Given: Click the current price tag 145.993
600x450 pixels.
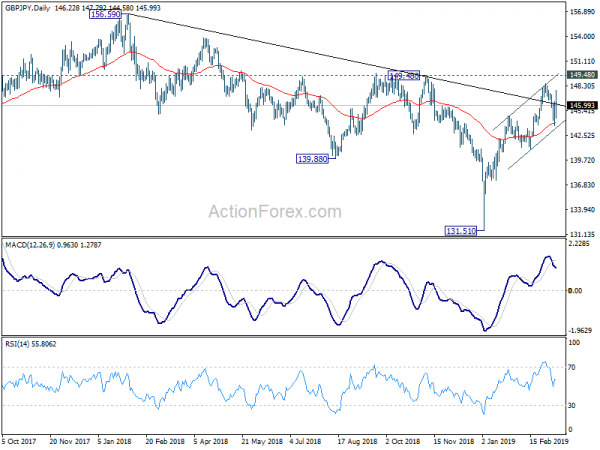Looking at the screenshot, I should (582, 106).
